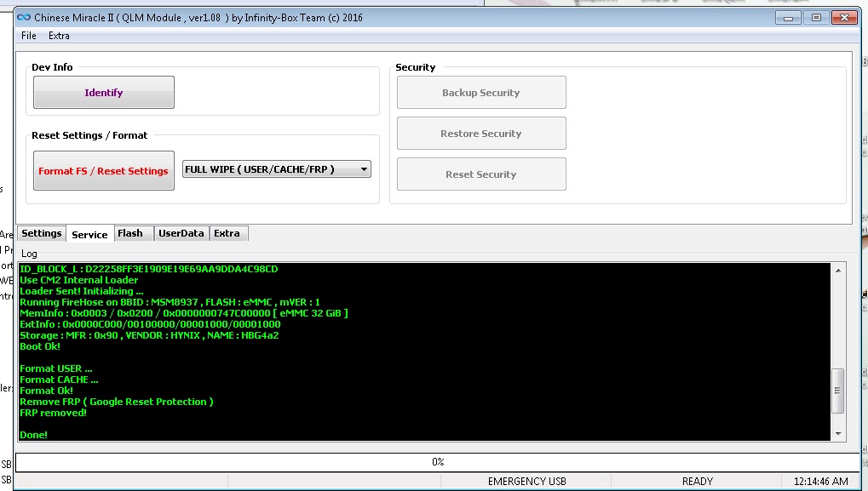This screenshot has height=491, width=868.
Task: Open the Extra menu in menu bar
Action: click(x=59, y=36)
